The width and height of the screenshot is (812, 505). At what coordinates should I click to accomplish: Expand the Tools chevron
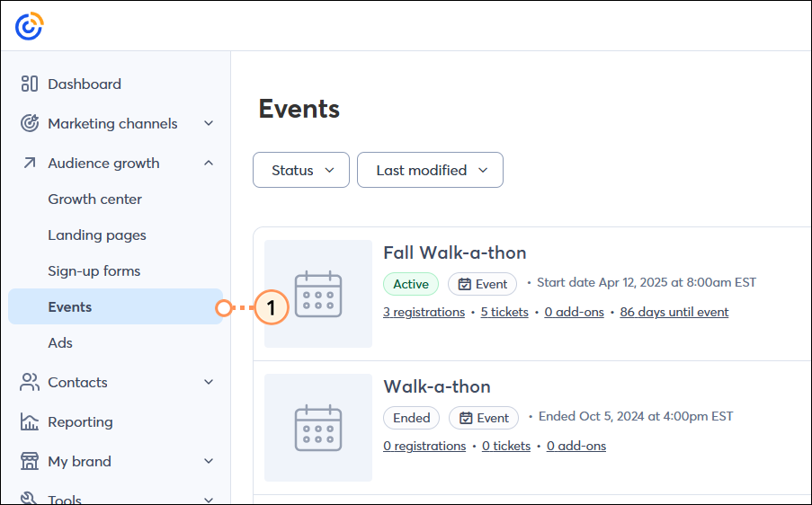click(x=209, y=500)
